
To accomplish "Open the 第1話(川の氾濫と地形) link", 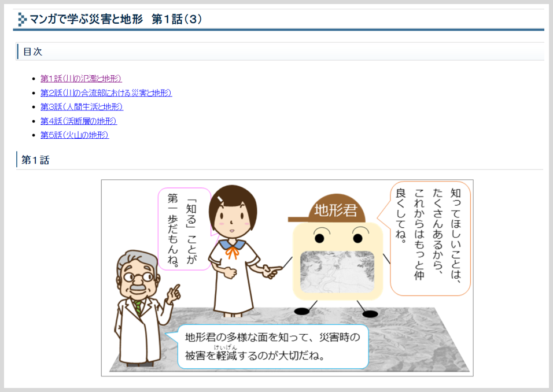I will 81,78.
